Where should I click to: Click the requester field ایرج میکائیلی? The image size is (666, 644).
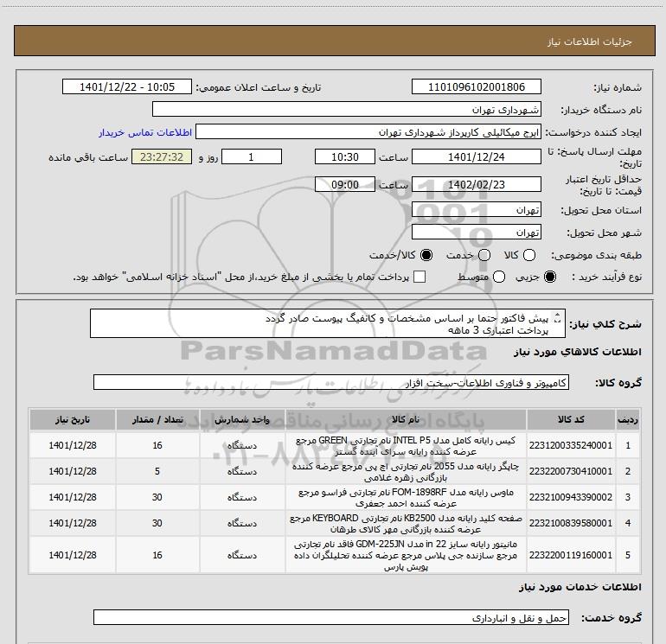pyautogui.click(x=368, y=132)
